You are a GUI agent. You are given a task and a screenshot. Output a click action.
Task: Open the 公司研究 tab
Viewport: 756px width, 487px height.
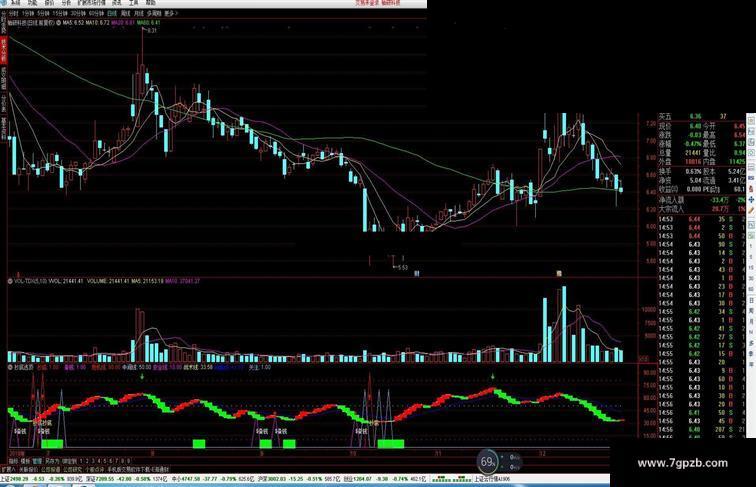tap(72, 469)
